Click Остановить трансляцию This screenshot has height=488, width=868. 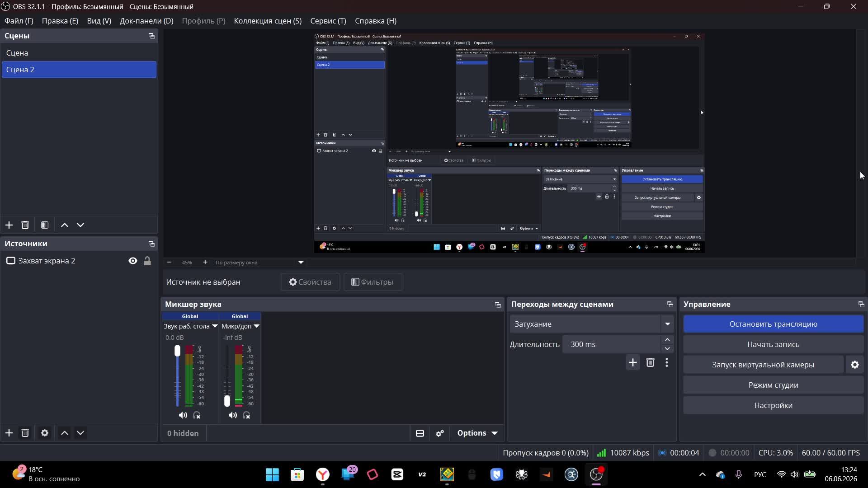773,324
